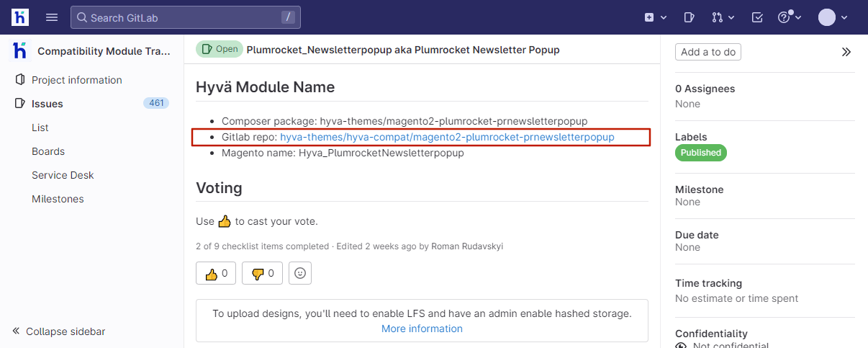The width and height of the screenshot is (868, 348).
Task: Toggle the hamburger main menu
Action: point(52,17)
